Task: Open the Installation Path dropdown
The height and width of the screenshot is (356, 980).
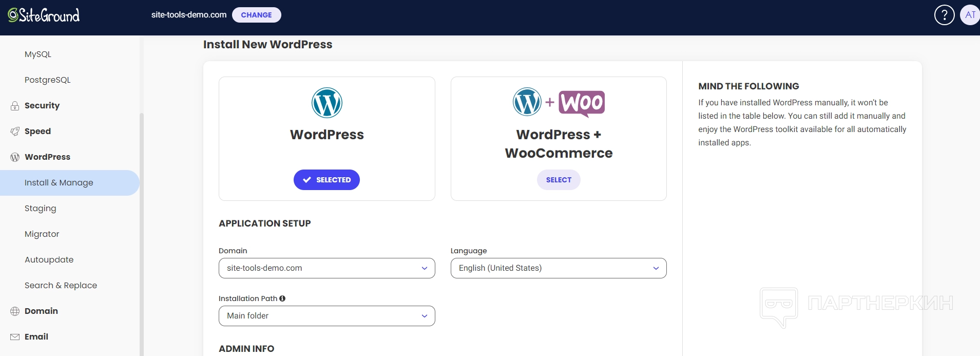Action: pos(327,316)
